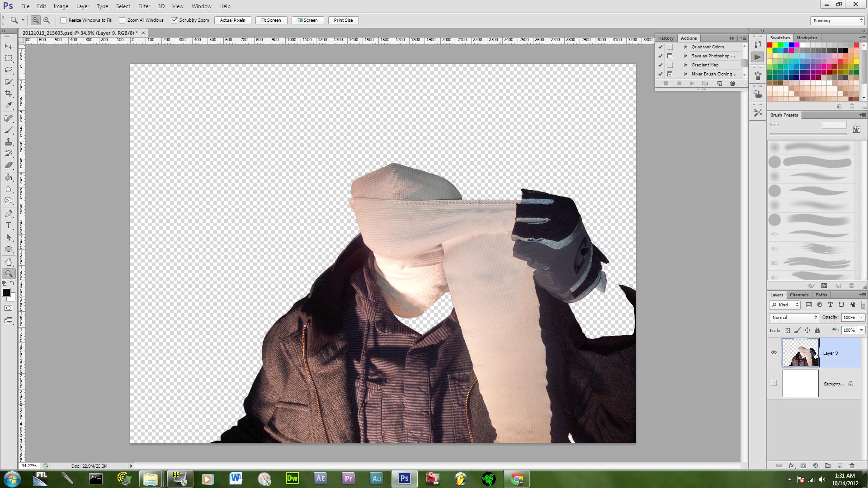Select the Clone Stamp tool
Image resolution: width=868 pixels, height=488 pixels.
pyautogui.click(x=9, y=142)
